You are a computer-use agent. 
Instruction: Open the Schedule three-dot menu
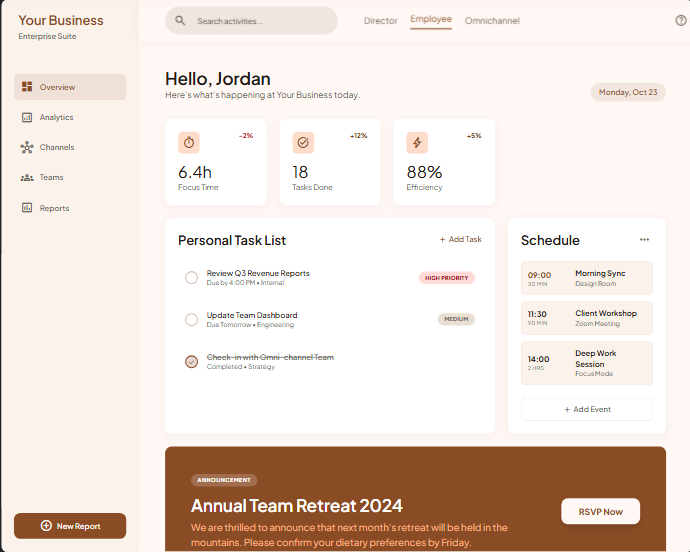[x=644, y=239]
